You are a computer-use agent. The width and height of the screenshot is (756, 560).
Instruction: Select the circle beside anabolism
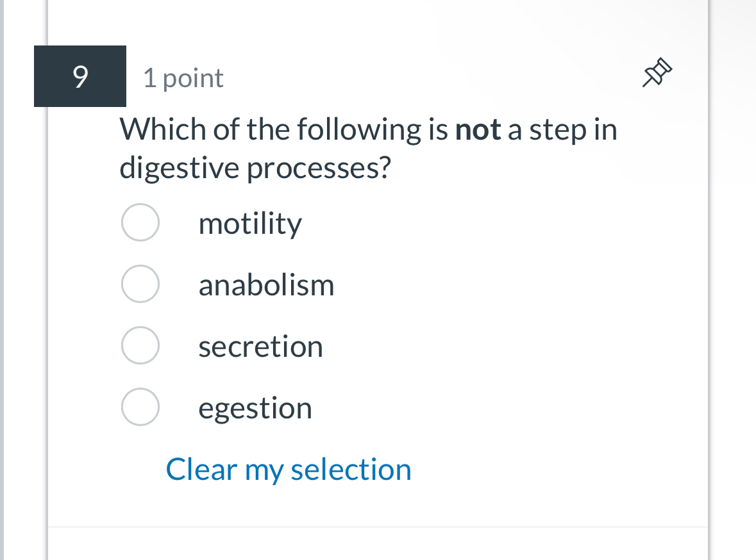pos(140,284)
